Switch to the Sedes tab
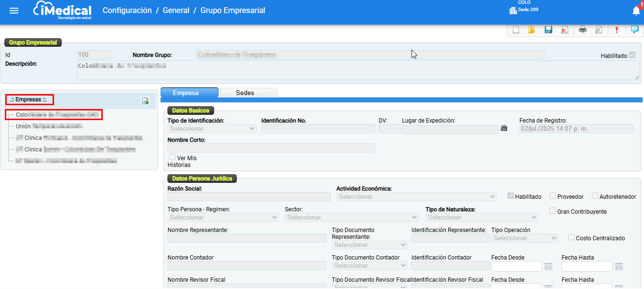Viewport: 644px width, 289px height. pos(245,93)
